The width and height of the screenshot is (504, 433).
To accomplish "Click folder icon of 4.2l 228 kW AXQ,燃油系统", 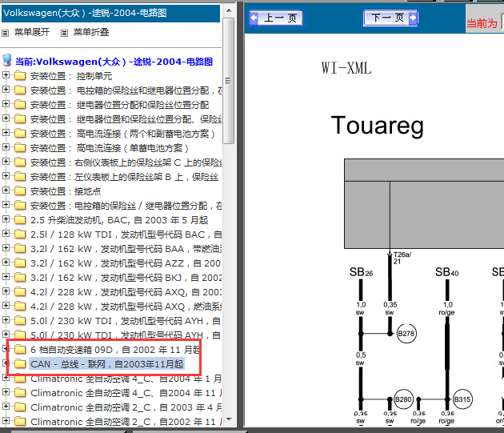I will pyautogui.click(x=20, y=307).
